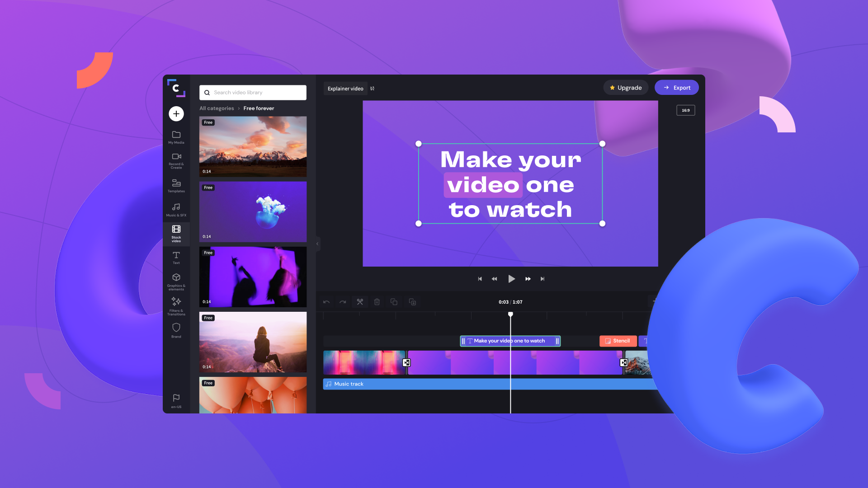Select the Text tool in sidebar
868x488 pixels.
point(176,257)
